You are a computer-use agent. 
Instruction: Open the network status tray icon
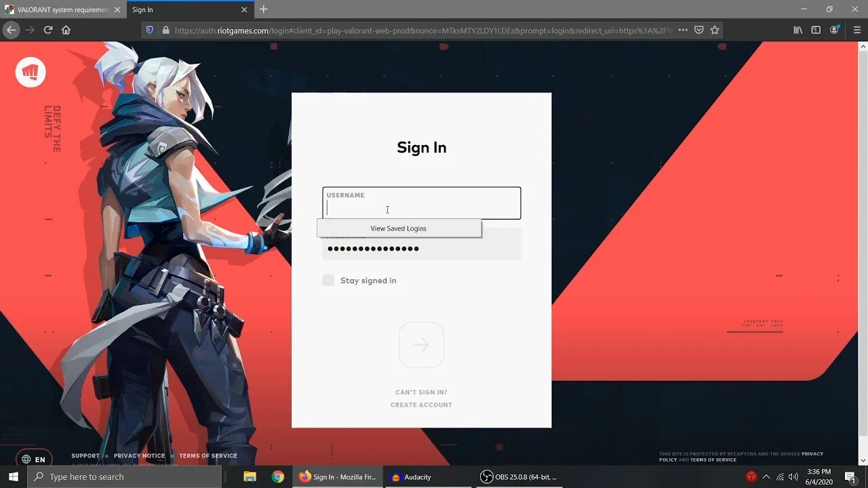tap(780, 476)
